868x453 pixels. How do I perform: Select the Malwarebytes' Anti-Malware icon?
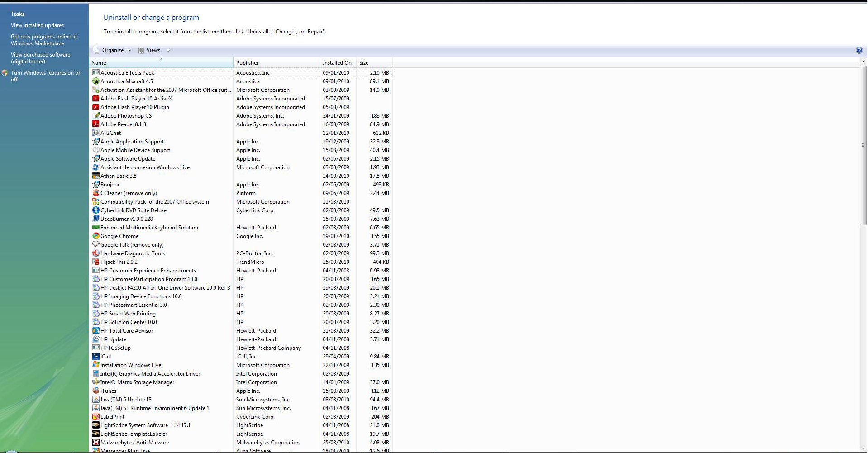[x=95, y=443]
